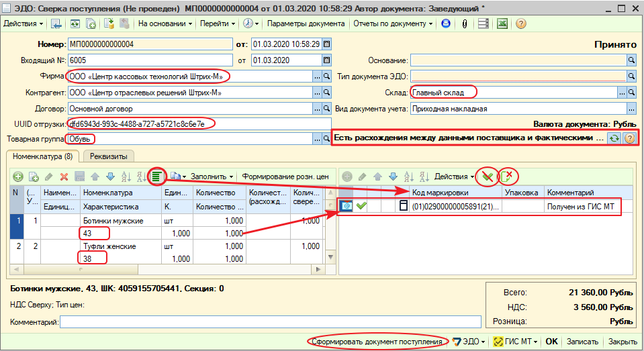Click the green list icon circled in red
The image size is (644, 351).
156,177
